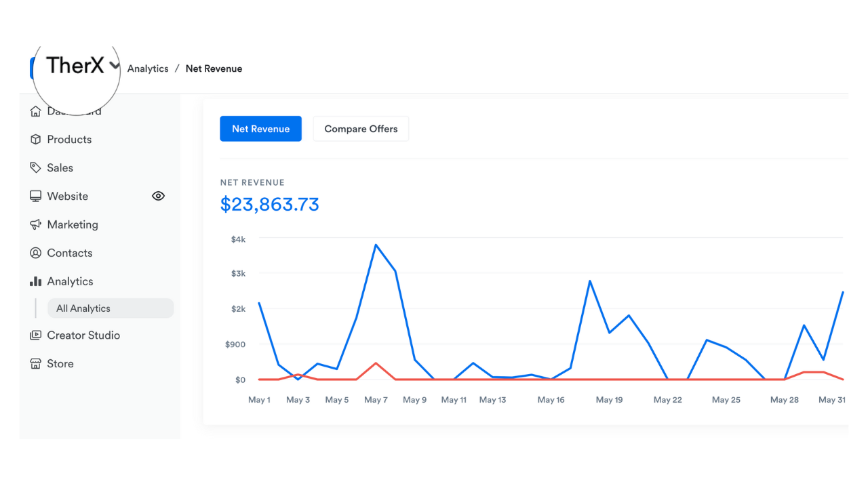Click the Analytics bar chart icon
Image resolution: width=868 pixels, height=488 pixels.
coord(36,281)
